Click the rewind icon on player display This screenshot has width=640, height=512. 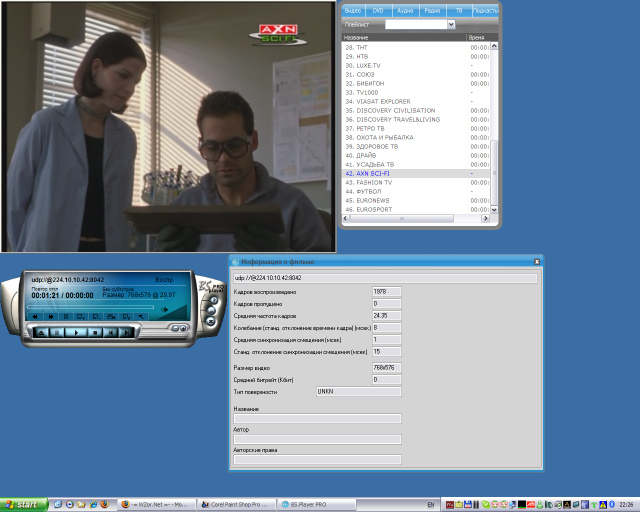point(35,316)
